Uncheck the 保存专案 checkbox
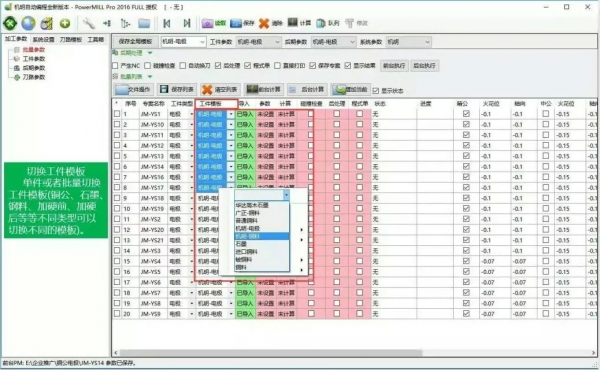This screenshot has height=370, width=600. click(x=313, y=66)
